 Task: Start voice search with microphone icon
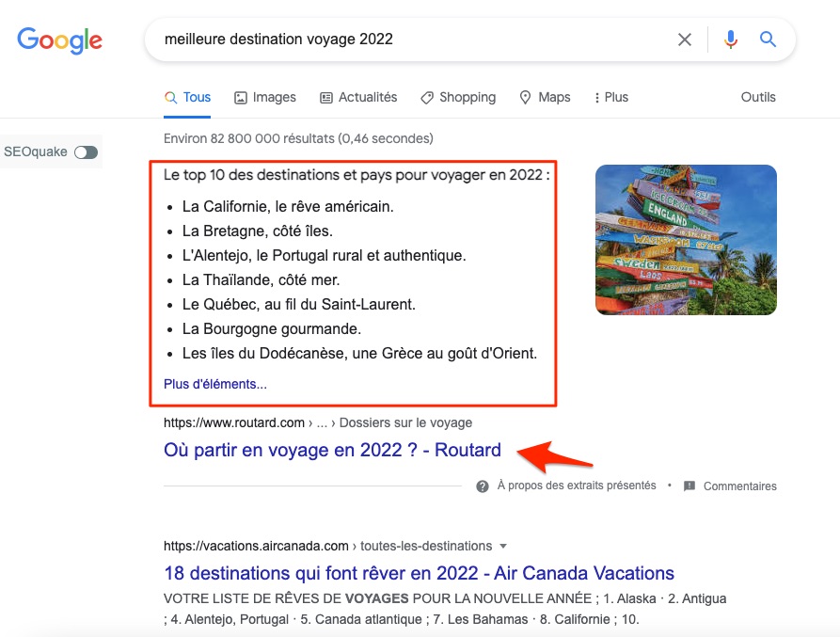tap(731, 40)
